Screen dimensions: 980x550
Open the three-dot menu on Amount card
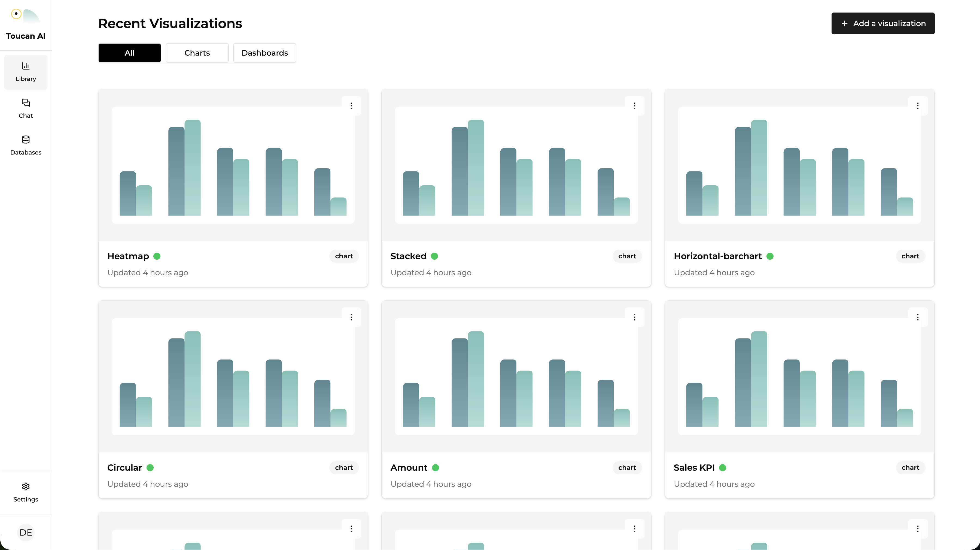tap(635, 317)
